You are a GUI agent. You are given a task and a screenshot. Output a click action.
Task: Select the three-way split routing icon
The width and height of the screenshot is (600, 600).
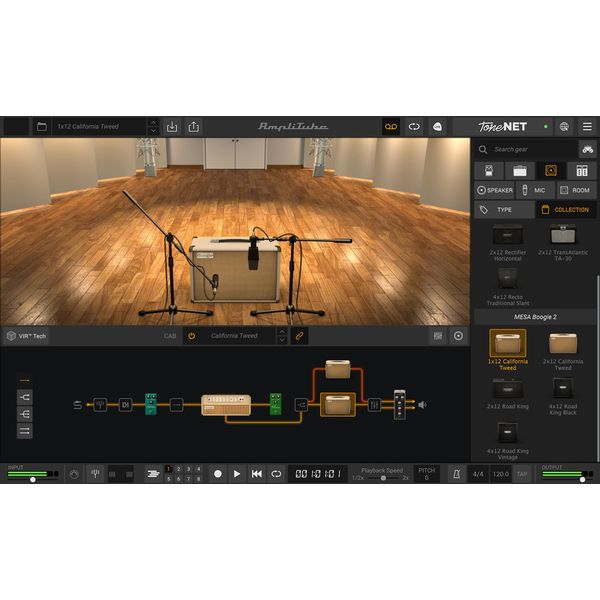pos(24,414)
